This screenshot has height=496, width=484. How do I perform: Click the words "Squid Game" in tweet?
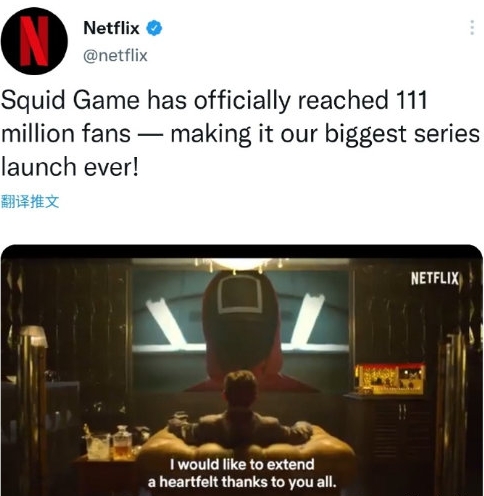click(x=70, y=100)
